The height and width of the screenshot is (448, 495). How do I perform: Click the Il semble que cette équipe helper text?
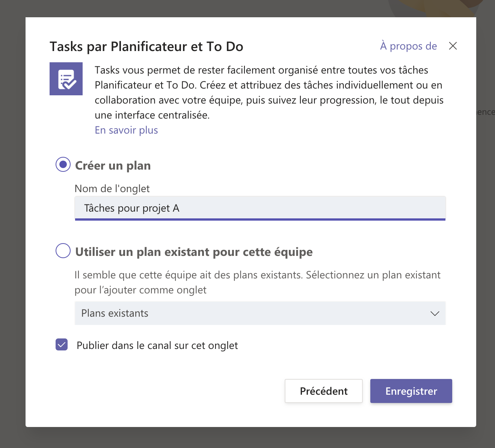click(257, 282)
